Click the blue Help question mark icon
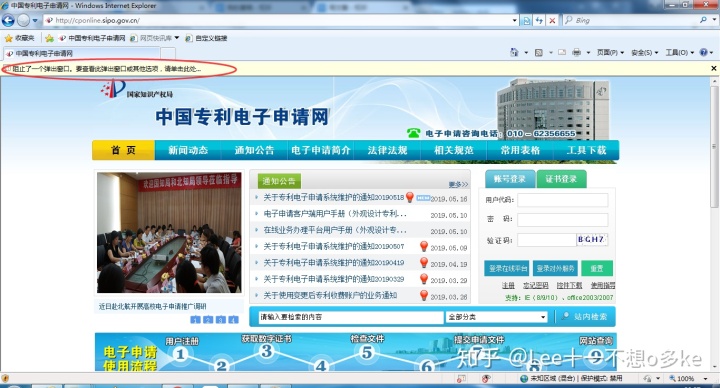Viewport: 720px width, 388px height. (x=704, y=52)
